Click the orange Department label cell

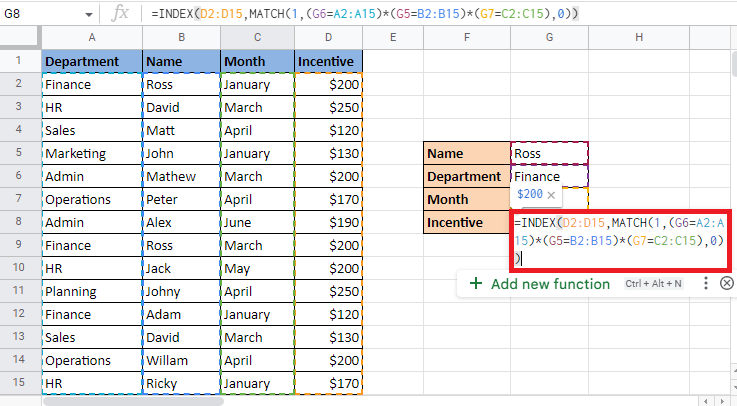(x=467, y=176)
